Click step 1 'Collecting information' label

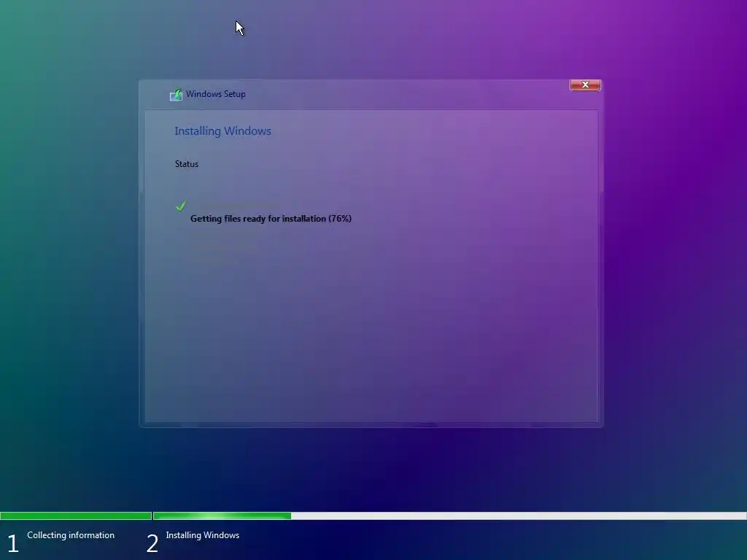(x=71, y=535)
